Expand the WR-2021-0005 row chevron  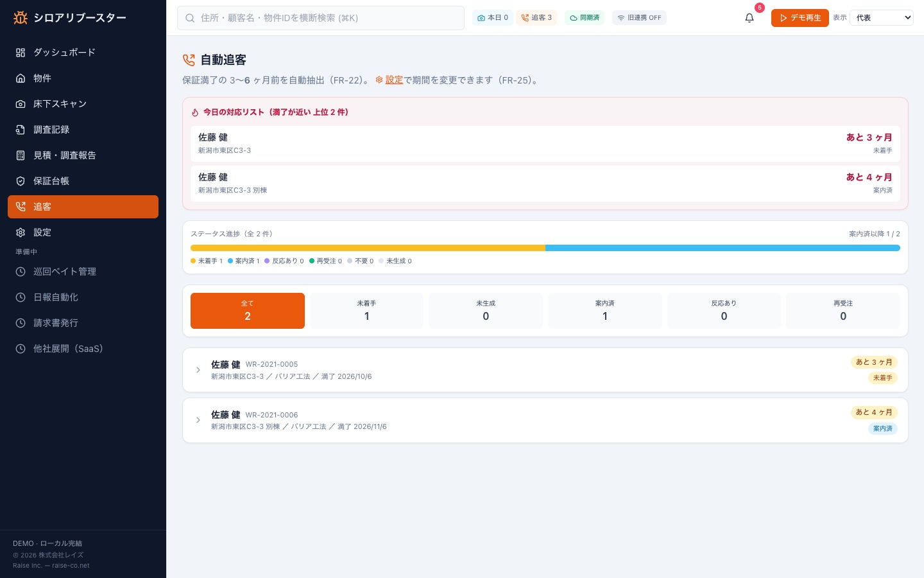(x=198, y=370)
